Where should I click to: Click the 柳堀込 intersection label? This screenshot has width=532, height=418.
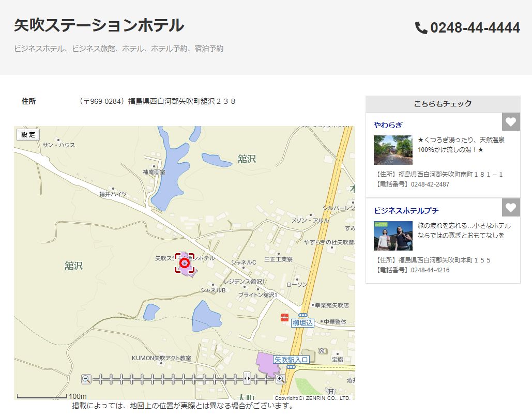tap(302, 323)
